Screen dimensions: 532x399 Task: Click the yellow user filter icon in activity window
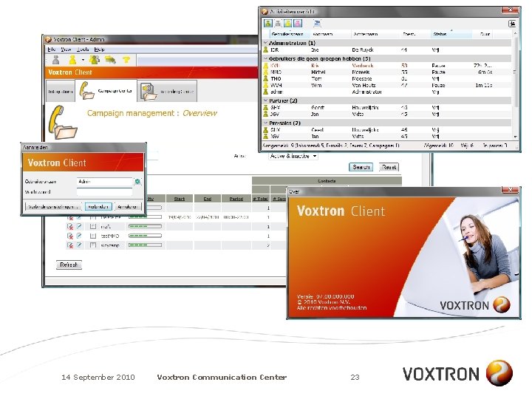coord(287,24)
